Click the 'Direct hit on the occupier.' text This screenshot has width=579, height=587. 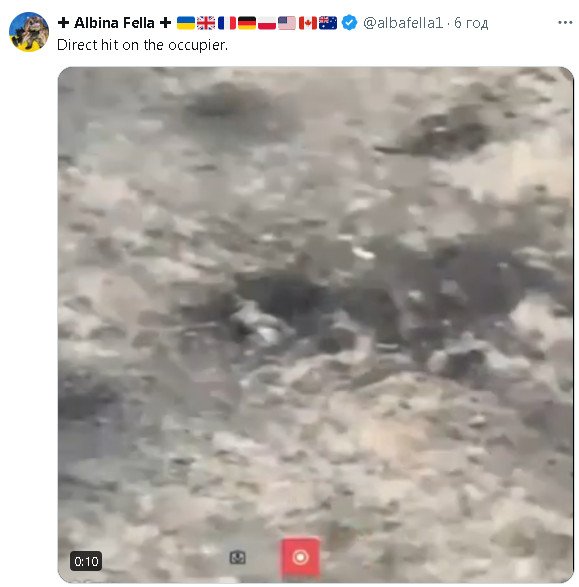142,45
